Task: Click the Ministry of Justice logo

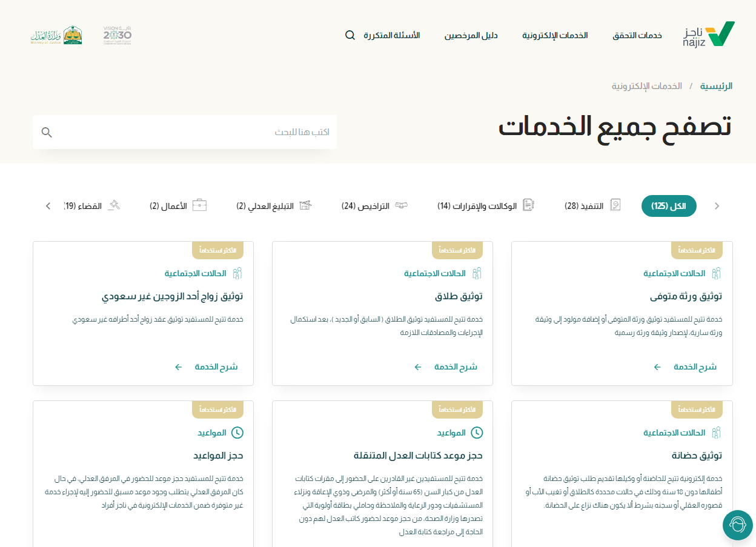Action: pyautogui.click(x=56, y=35)
